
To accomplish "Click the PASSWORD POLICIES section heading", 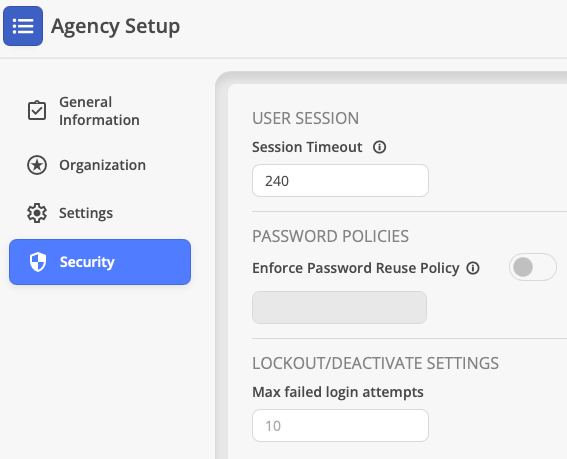I will coord(331,236).
